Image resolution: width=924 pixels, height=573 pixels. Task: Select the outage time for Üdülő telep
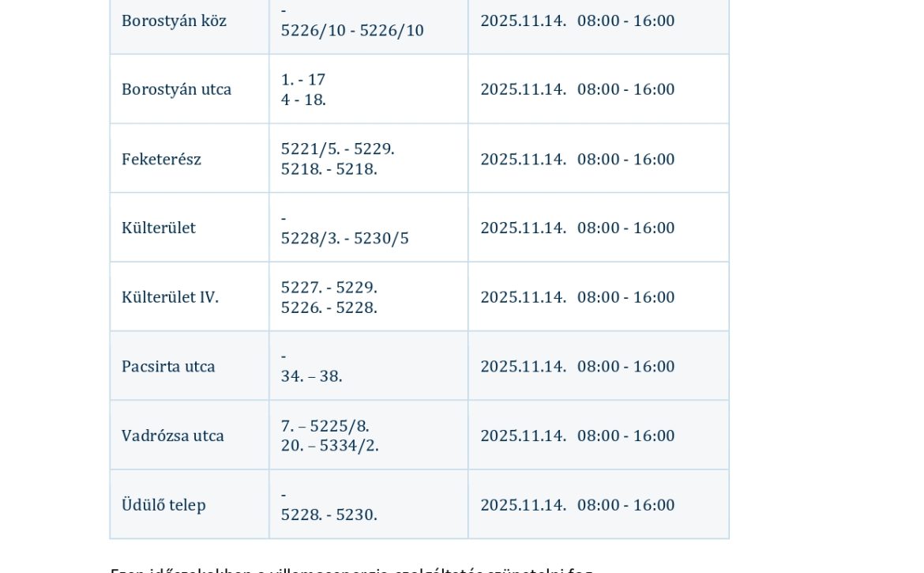(625, 505)
